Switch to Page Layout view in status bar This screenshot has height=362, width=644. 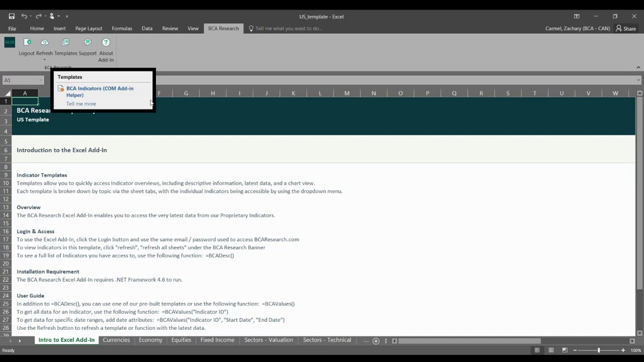point(551,350)
